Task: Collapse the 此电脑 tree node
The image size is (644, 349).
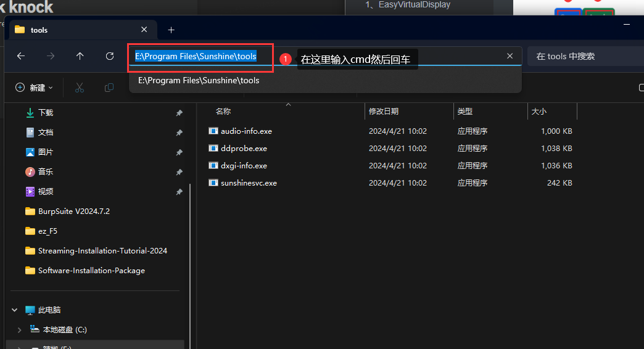Action: pyautogui.click(x=15, y=310)
